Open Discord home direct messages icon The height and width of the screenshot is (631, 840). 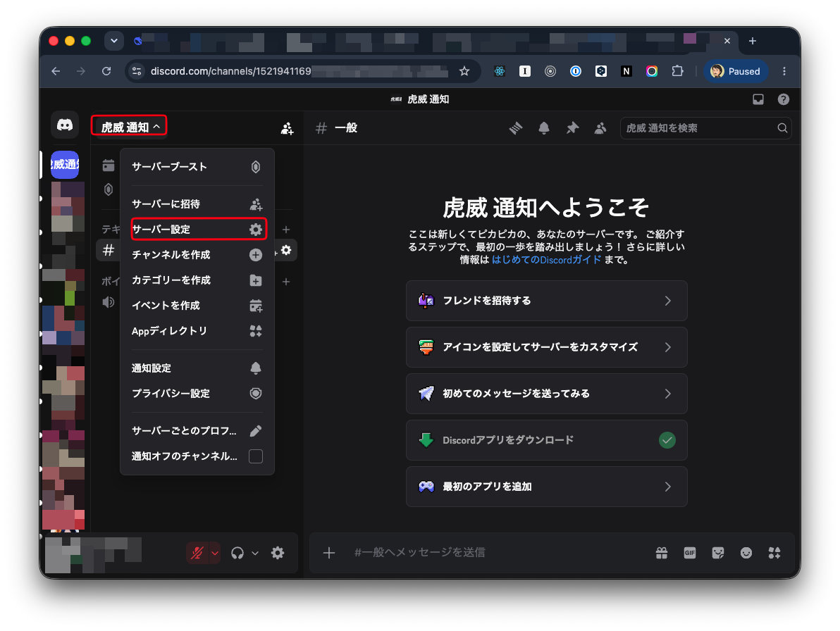(65, 125)
